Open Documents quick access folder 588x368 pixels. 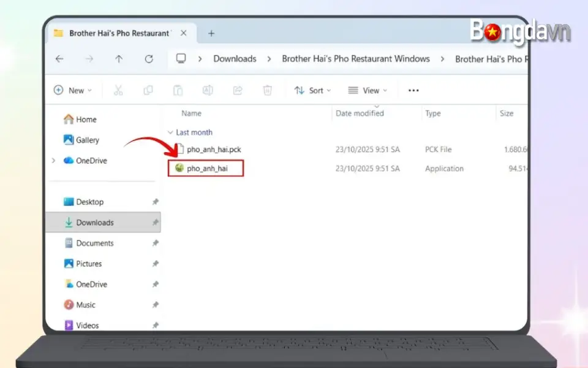pos(89,243)
